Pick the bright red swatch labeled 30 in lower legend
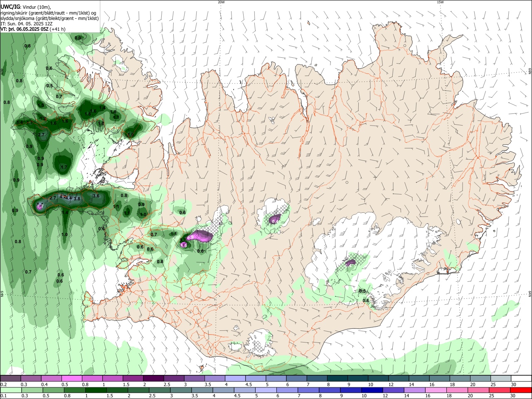 (521, 390)
